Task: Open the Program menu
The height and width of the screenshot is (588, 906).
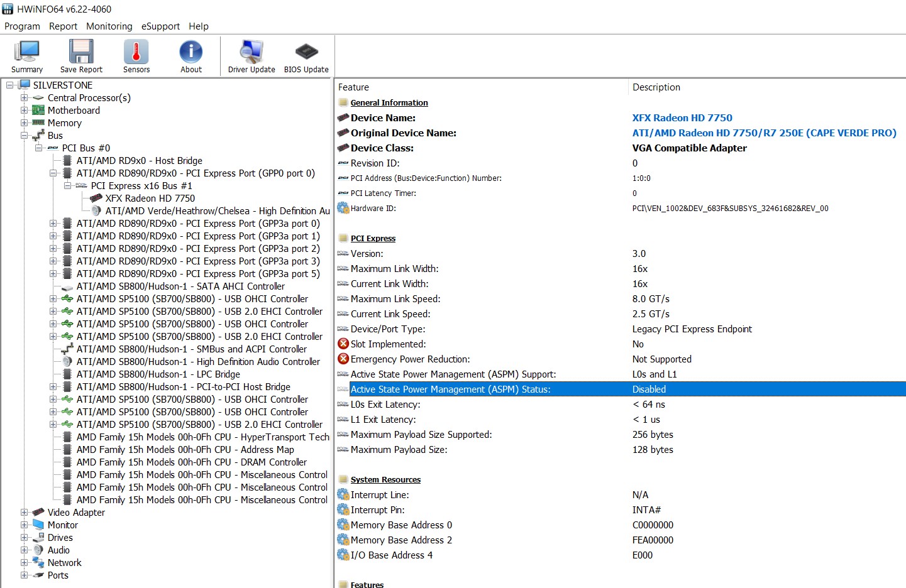Action: [22, 26]
